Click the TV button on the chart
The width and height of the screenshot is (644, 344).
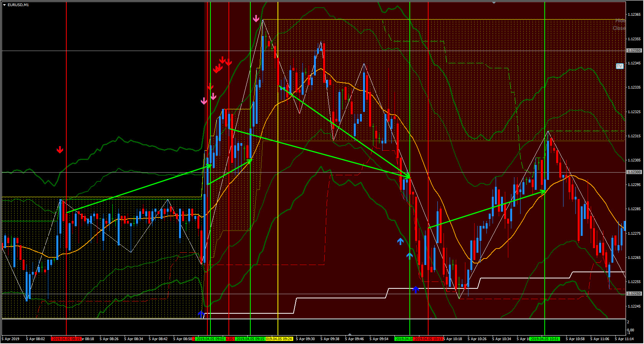click(619, 66)
